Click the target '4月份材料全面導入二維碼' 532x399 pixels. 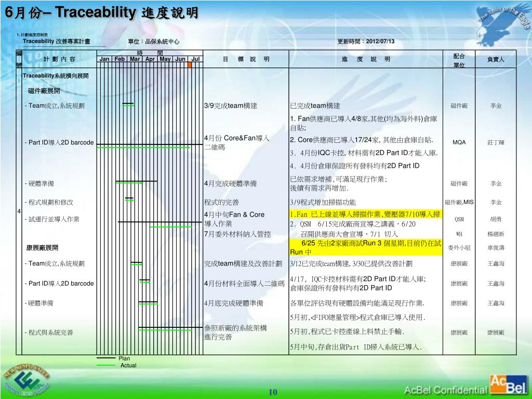244,284
